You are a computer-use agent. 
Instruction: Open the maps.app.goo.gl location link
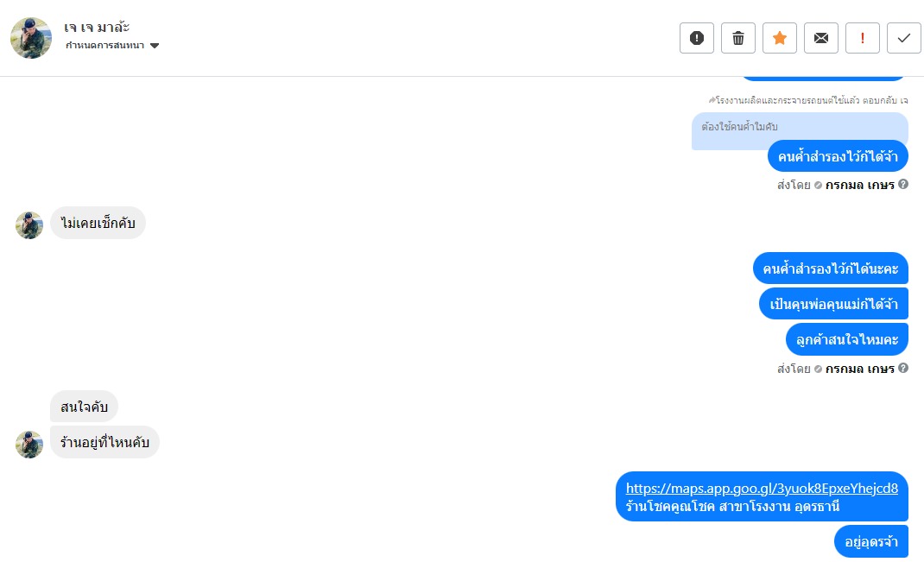click(x=762, y=489)
